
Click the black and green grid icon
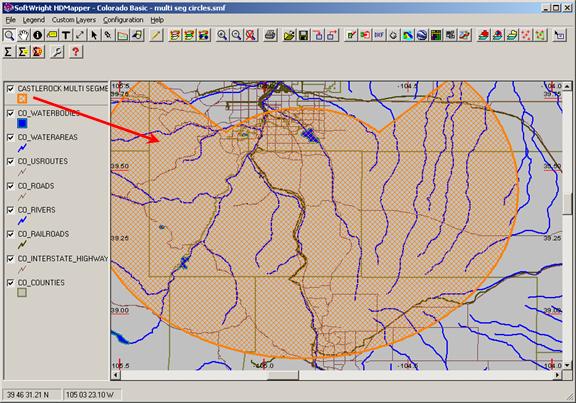[436, 35]
